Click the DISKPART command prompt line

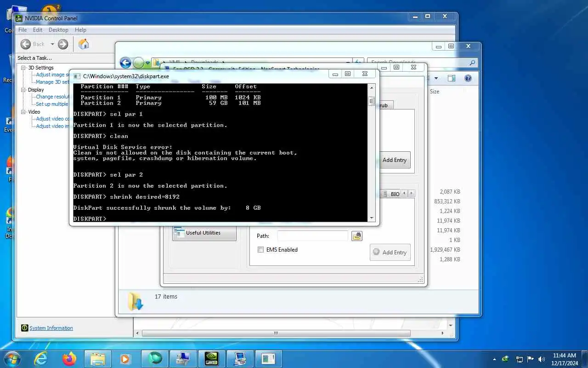click(x=90, y=219)
